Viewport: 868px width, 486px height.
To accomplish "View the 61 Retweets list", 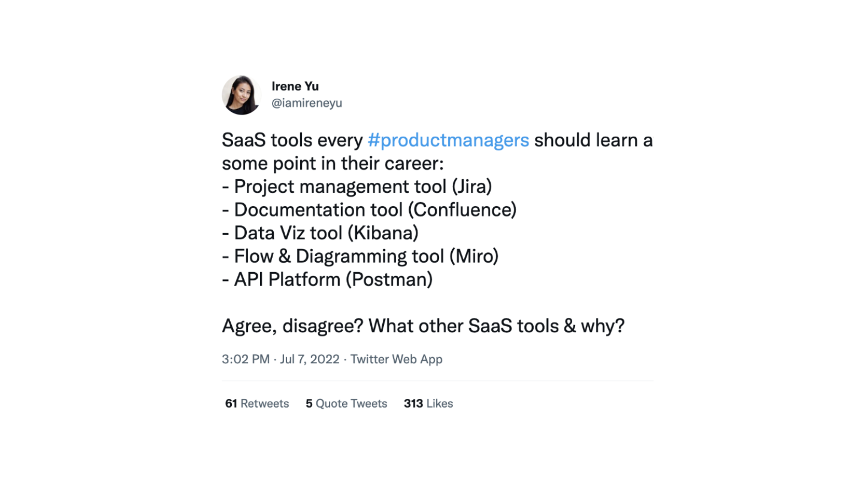I will click(x=257, y=403).
